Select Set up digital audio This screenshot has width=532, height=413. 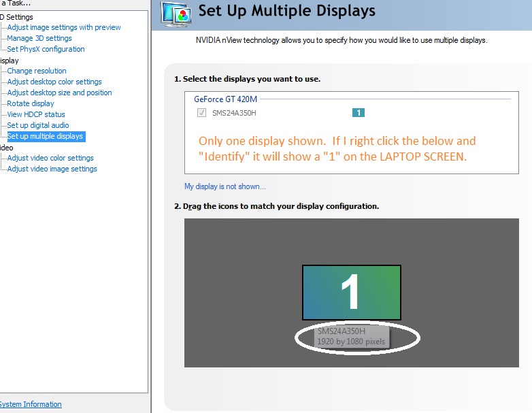tap(38, 125)
